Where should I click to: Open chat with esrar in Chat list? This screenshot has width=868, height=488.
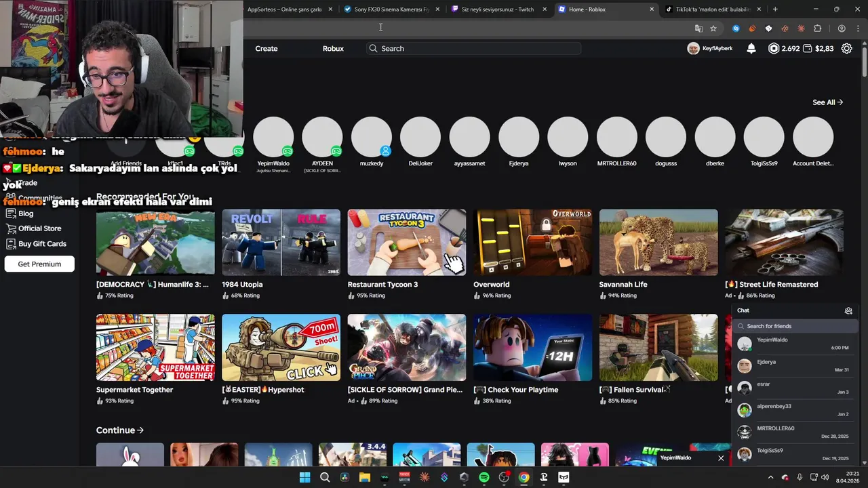pyautogui.click(x=795, y=388)
